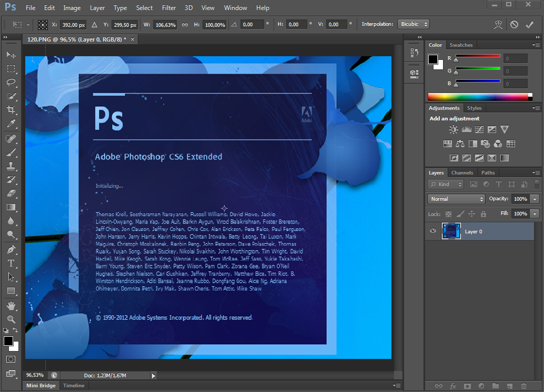Viewport: 544px width, 392px height.
Task: Open the Interpolation Bicubic dropdown
Action: click(414, 24)
